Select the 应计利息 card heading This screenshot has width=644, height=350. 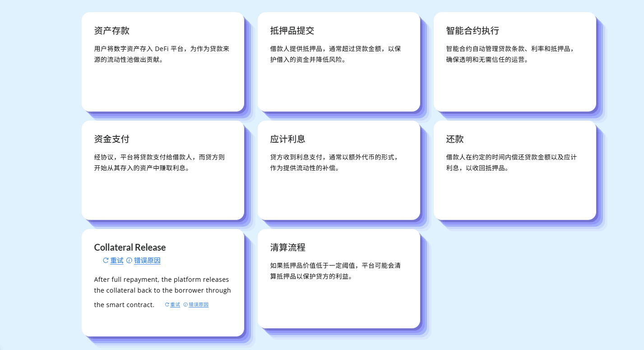pyautogui.click(x=288, y=139)
